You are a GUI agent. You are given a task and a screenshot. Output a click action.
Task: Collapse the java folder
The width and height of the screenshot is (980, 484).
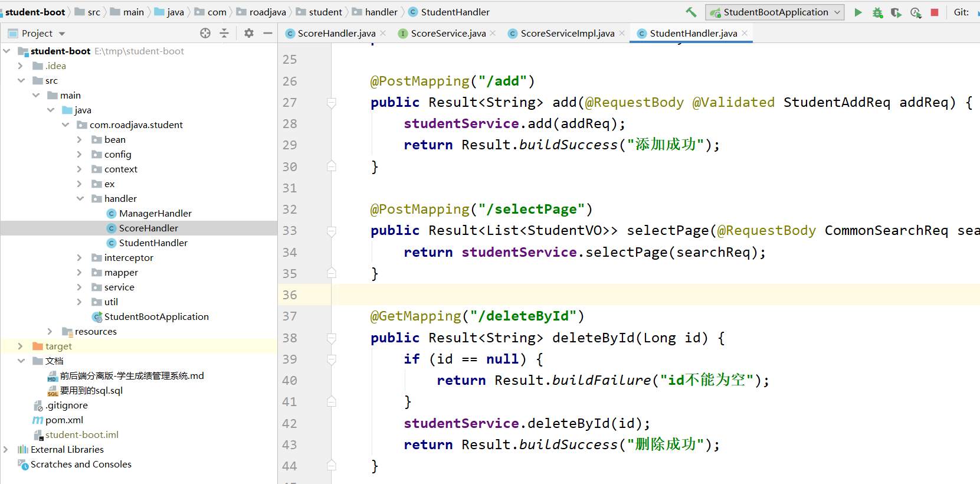[x=51, y=110]
